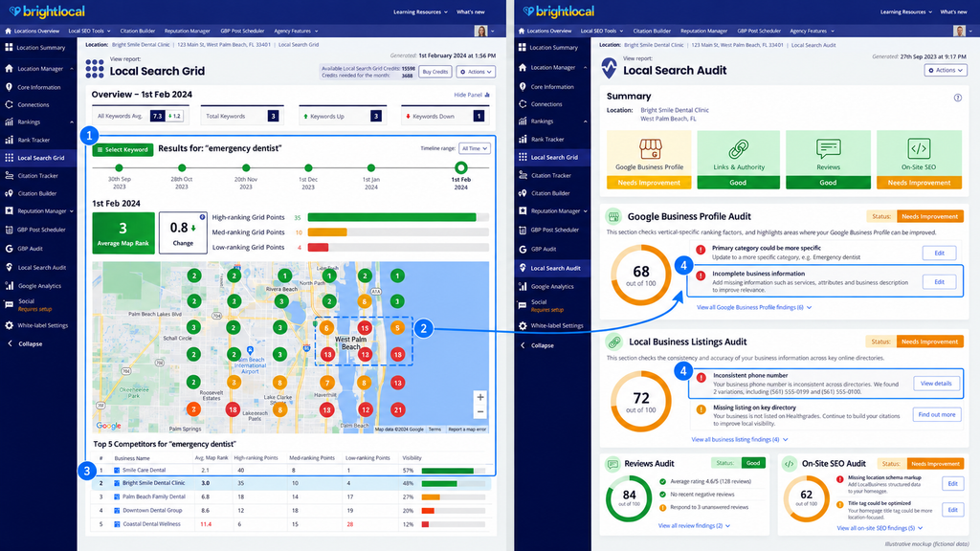
Task: Click Smile Care Dental competitor row
Action: [x=293, y=470]
